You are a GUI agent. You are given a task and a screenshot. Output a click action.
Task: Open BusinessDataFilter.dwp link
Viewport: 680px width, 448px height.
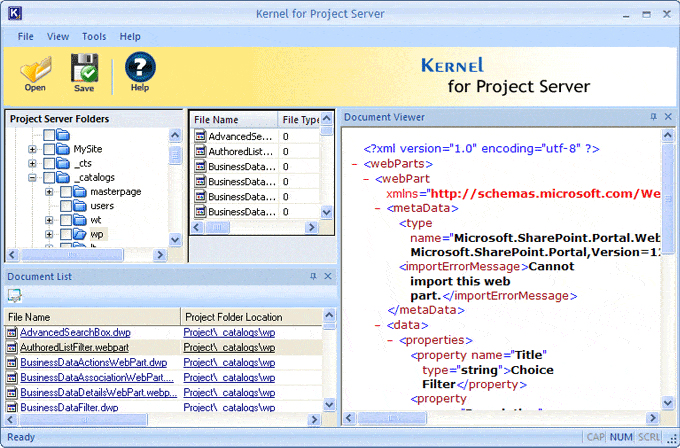69,408
